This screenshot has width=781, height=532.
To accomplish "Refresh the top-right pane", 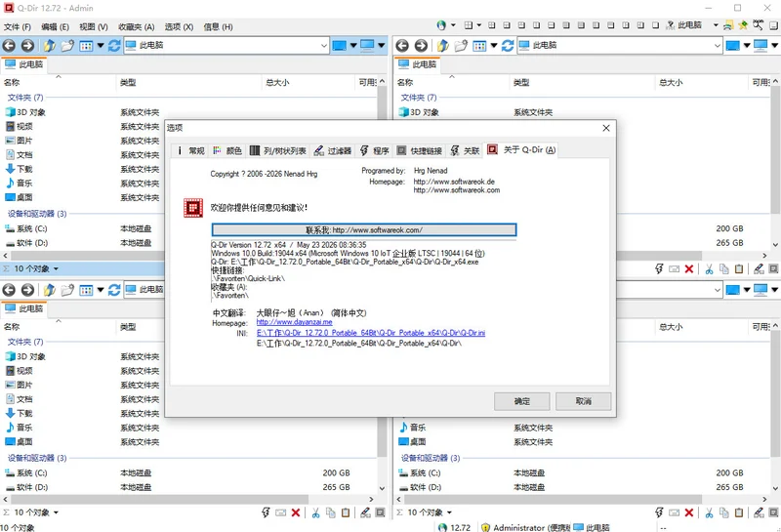I will (x=508, y=46).
